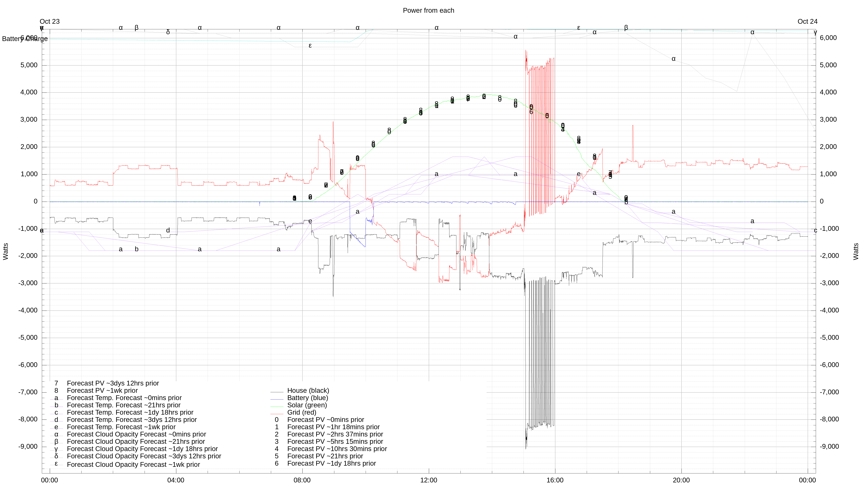Click the 04:00 time axis label

[x=176, y=480]
